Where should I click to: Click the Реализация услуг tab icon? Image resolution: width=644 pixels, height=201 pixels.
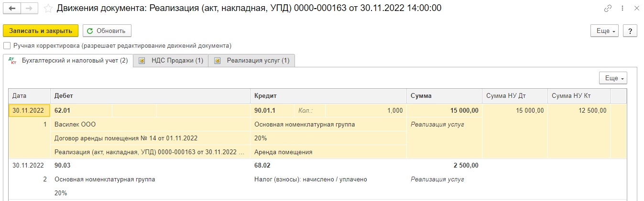[218, 61]
